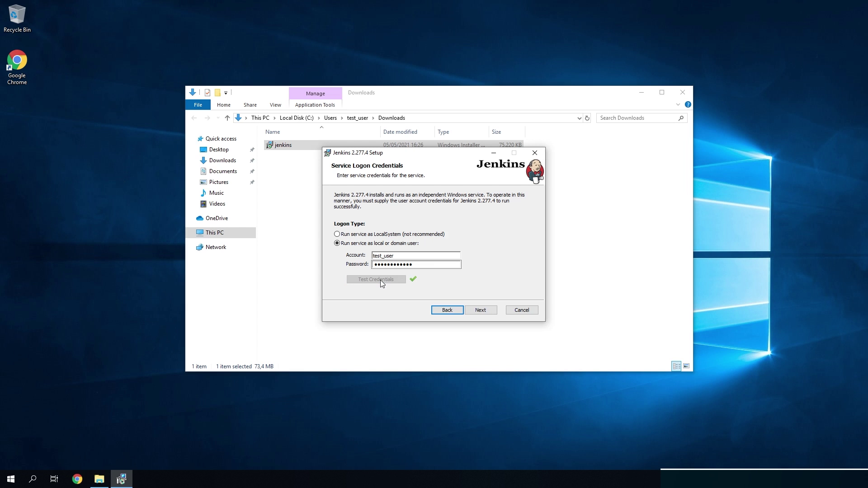Open the Quick Access Toolbar customize dropdown
The height and width of the screenshot is (488, 868).
[226, 93]
